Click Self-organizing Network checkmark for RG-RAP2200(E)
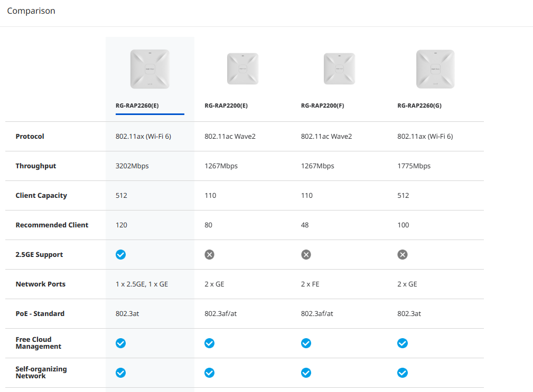The width and height of the screenshot is (533, 392). click(209, 372)
